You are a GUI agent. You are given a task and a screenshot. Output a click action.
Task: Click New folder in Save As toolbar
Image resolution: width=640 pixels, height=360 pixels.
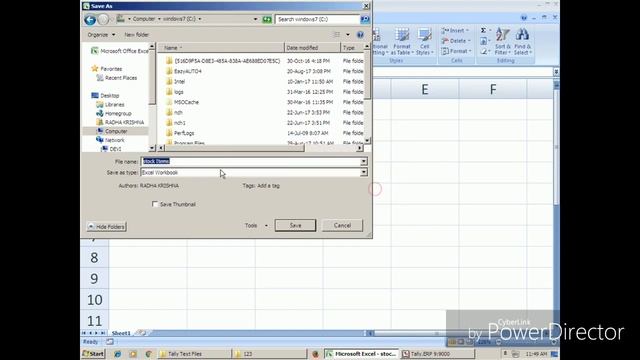[x=136, y=35]
